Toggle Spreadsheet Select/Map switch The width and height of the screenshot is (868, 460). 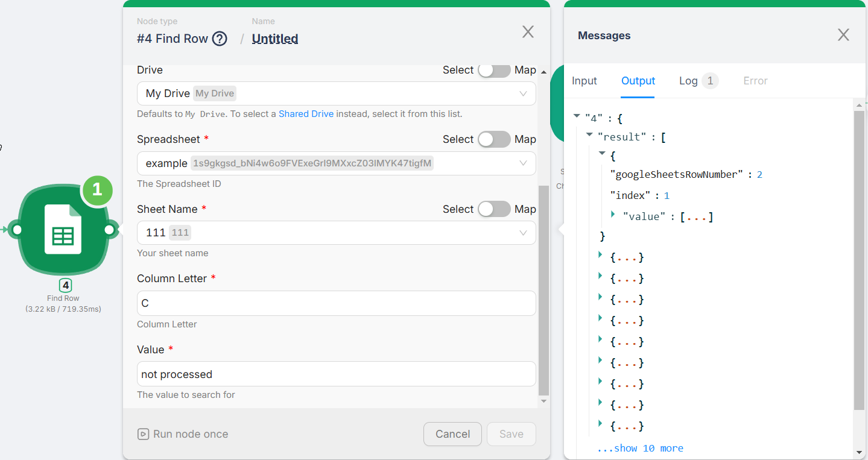(x=494, y=139)
